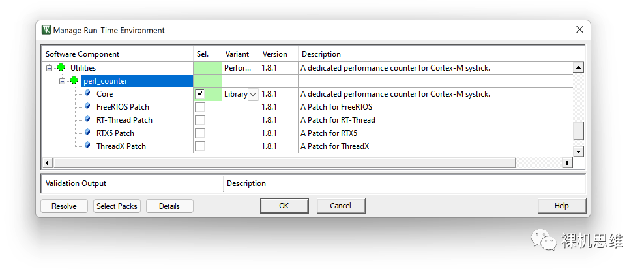
Task: Uncheck the Core component checkbox
Action: [200, 94]
